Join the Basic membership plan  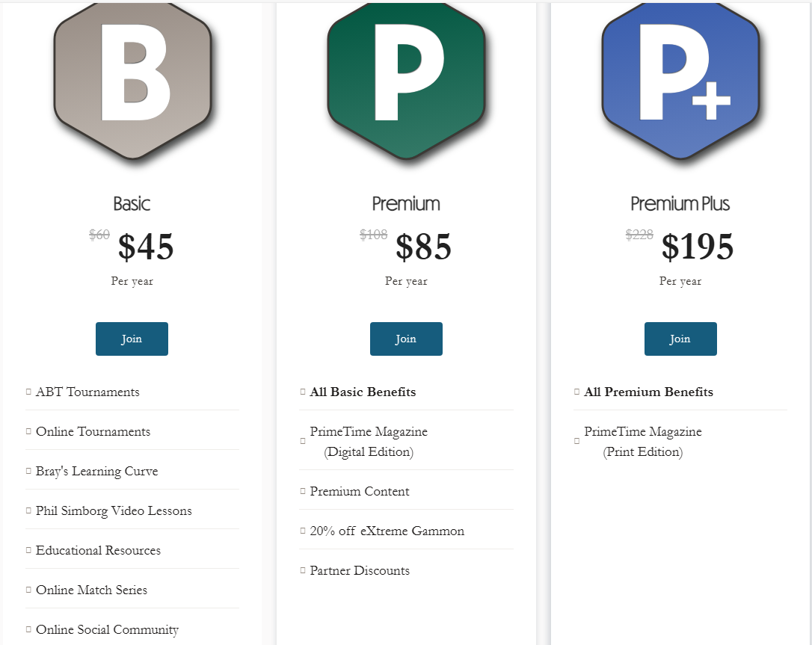(132, 339)
